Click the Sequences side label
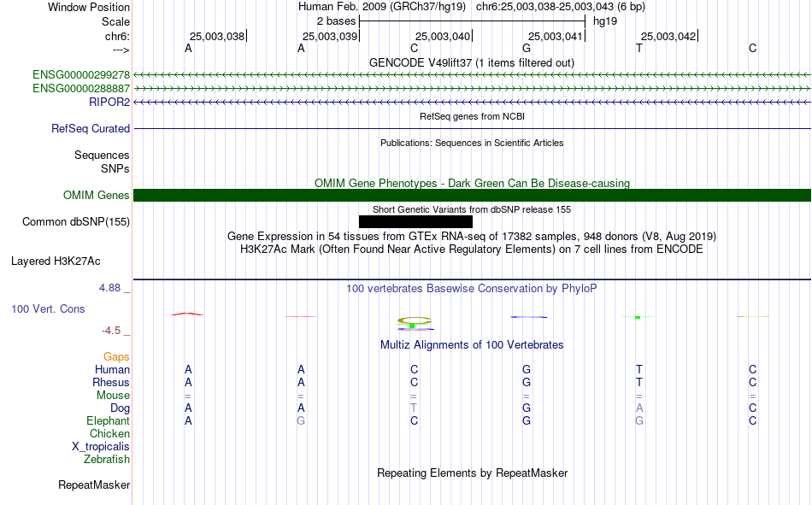The width and height of the screenshot is (812, 505). (102, 155)
